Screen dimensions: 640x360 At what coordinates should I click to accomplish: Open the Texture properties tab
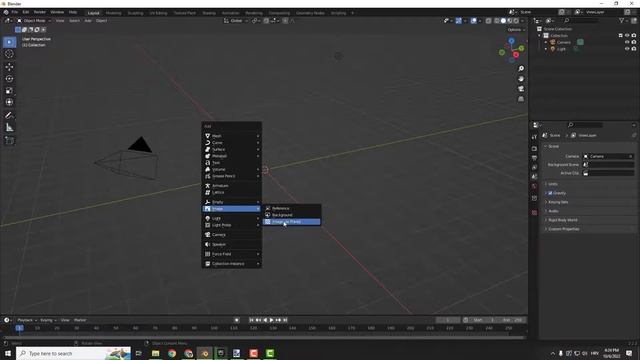(534, 213)
